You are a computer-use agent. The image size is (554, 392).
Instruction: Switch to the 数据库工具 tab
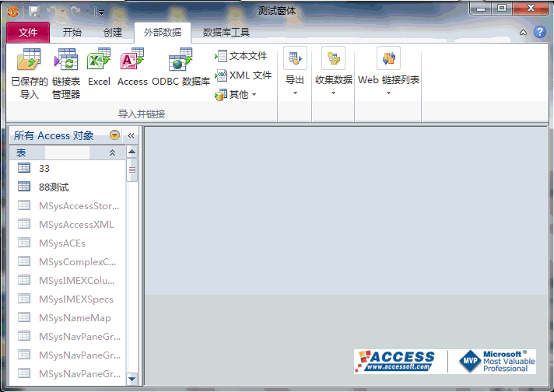coord(226,33)
